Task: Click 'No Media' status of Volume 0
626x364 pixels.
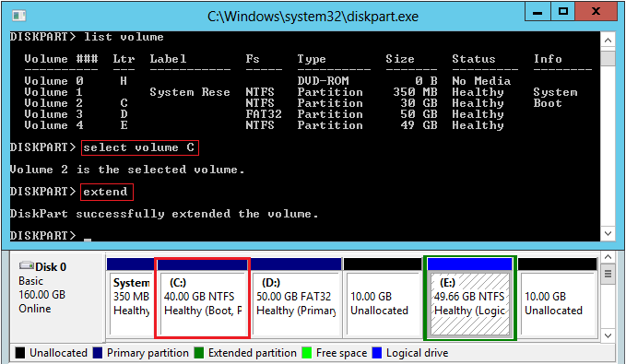Action: click(x=481, y=81)
